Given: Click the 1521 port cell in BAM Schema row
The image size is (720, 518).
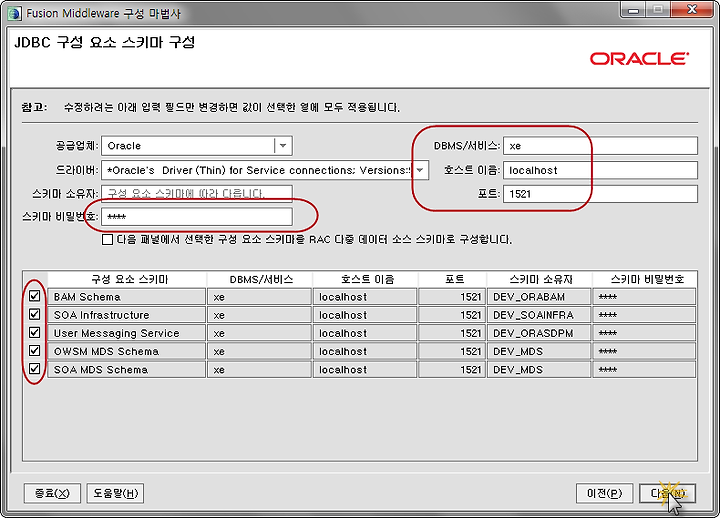Looking at the screenshot, I should coord(452,297).
